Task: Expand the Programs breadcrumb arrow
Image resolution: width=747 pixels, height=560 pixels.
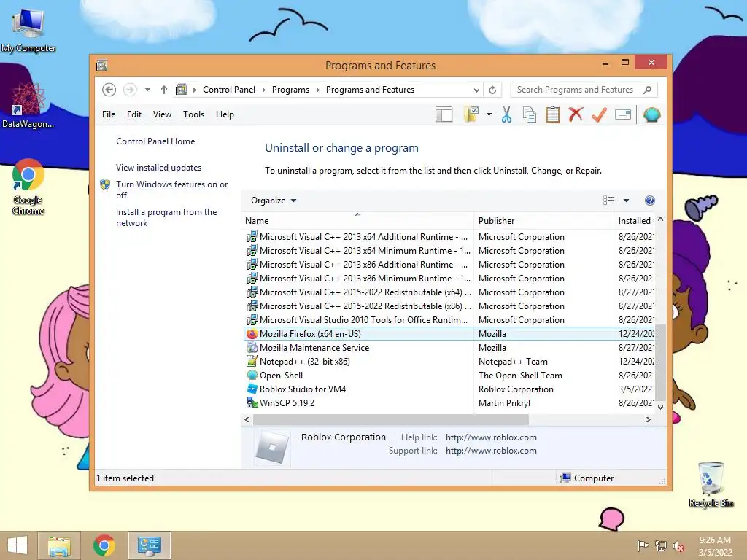Action: pos(318,90)
